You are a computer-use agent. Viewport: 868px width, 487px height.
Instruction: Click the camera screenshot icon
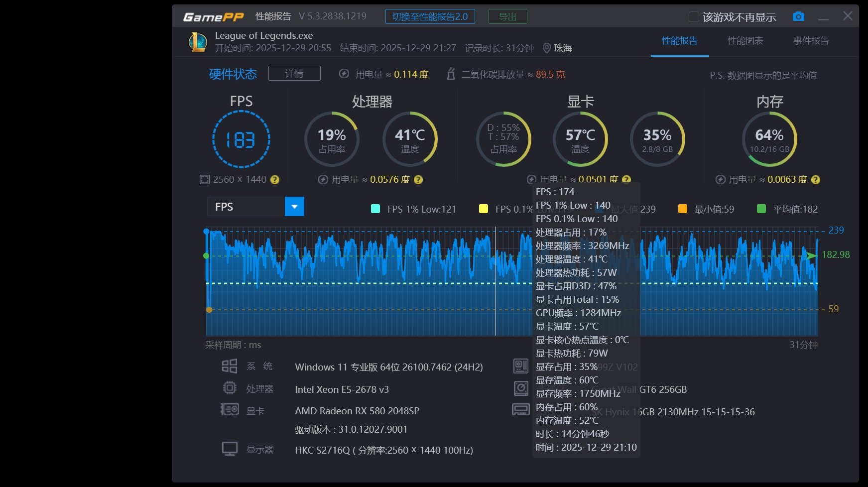click(x=798, y=16)
